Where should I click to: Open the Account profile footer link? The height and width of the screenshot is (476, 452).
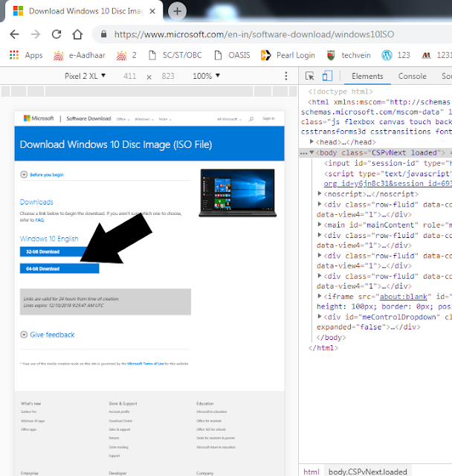(x=119, y=411)
